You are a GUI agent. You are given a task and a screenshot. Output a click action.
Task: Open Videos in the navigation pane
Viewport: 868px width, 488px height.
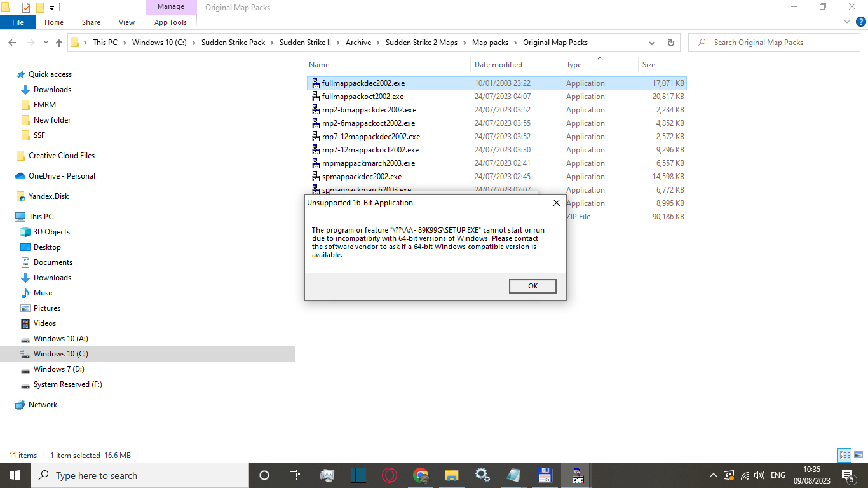click(44, 323)
